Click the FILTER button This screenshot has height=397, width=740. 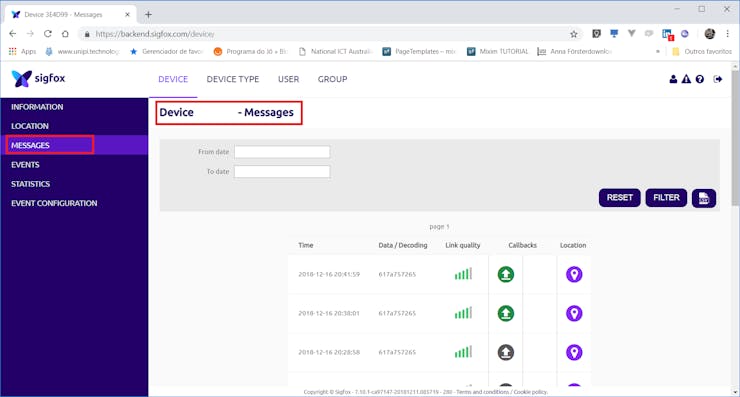(x=666, y=198)
